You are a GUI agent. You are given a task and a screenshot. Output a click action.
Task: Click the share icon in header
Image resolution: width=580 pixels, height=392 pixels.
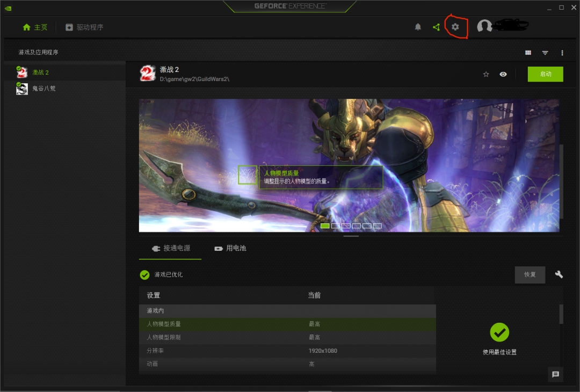437,27
